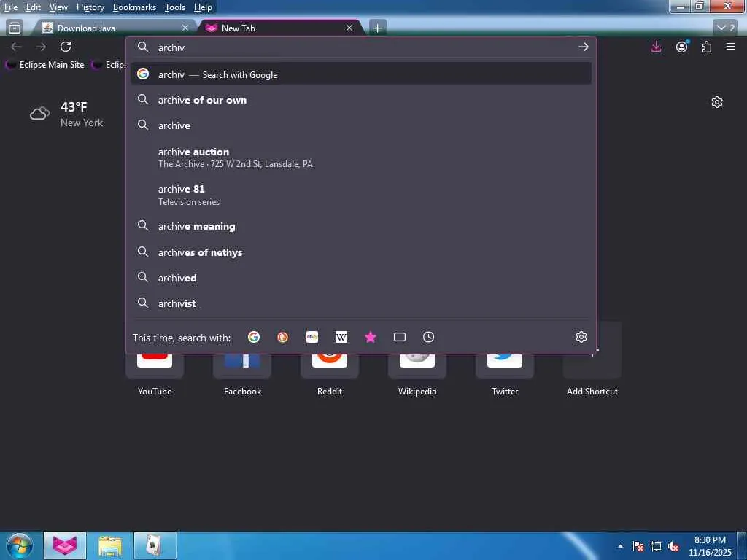Open the Edit menu
This screenshot has height=560, width=747.
coord(33,7)
